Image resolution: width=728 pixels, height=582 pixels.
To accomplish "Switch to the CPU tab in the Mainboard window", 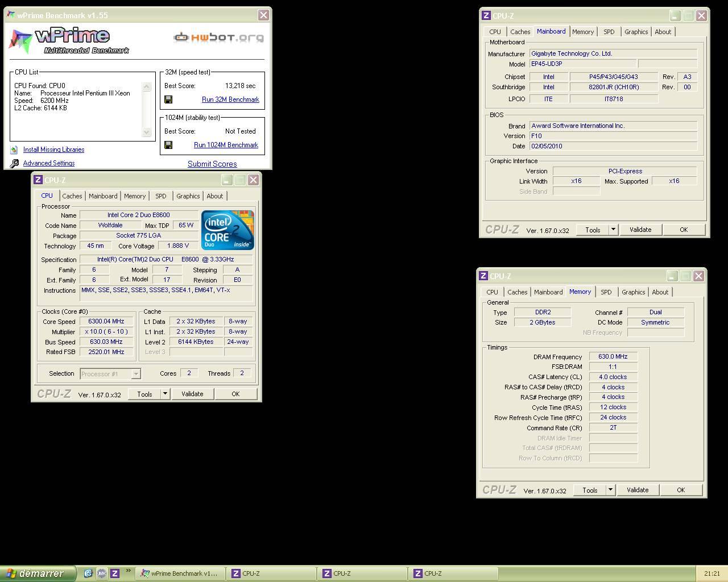I will tap(495, 32).
